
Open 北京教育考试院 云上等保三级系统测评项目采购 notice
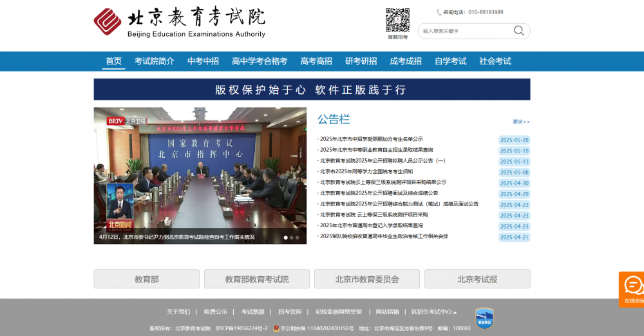click(x=374, y=214)
